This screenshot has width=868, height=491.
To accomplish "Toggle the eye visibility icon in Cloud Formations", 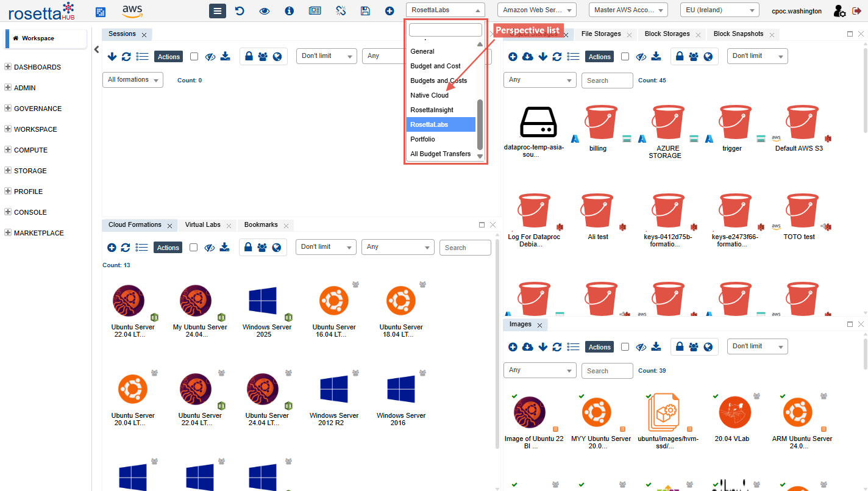I will click(210, 248).
